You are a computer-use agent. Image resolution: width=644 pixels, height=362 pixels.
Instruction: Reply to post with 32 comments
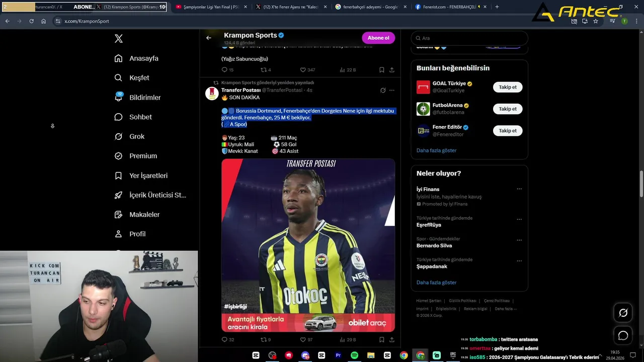[228, 340]
